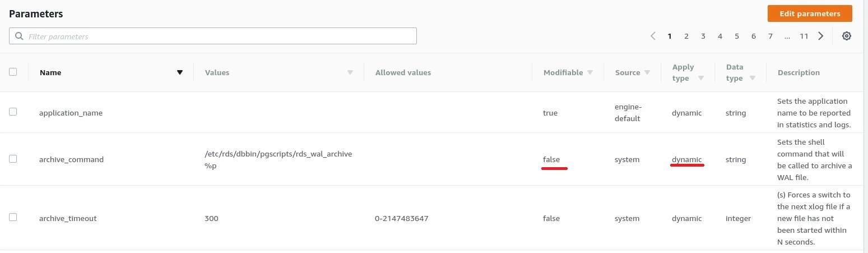
Task: Check the archive_timeout row checkbox
Action: tap(13, 217)
